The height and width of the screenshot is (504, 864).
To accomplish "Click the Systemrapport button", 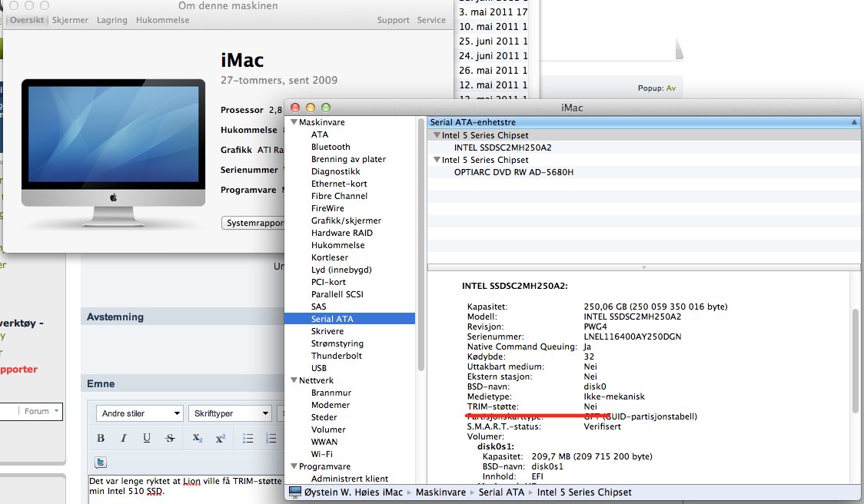I will point(254,223).
